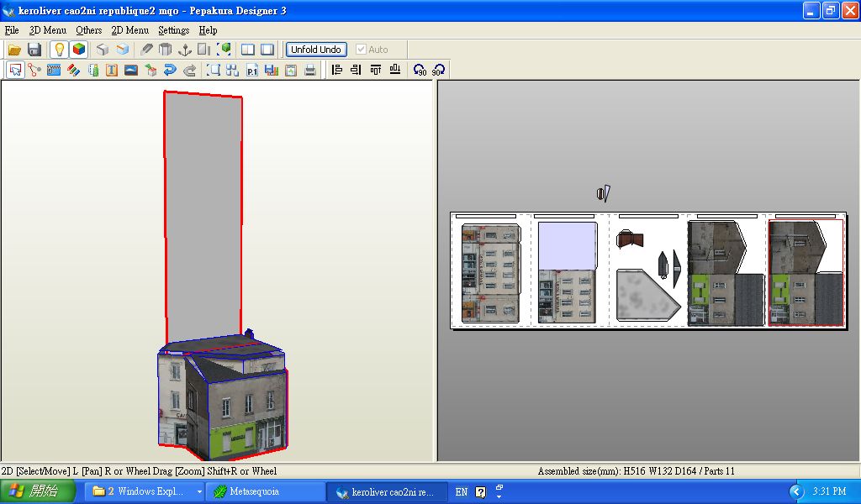
Task: Open the Settings menu
Action: click(x=173, y=30)
